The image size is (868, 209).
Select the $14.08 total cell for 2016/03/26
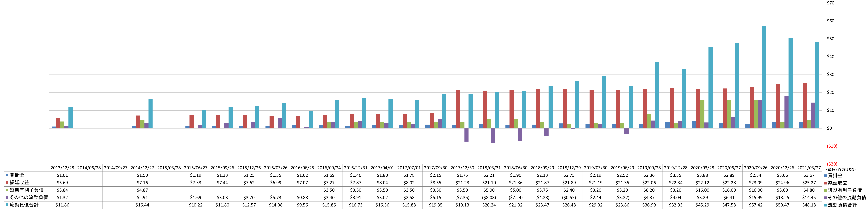(x=276, y=205)
